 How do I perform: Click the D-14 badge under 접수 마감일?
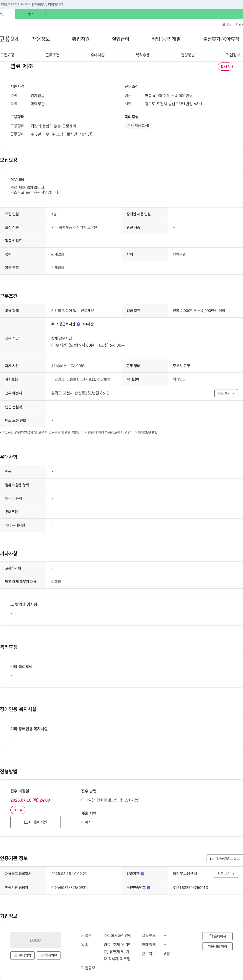18,810
